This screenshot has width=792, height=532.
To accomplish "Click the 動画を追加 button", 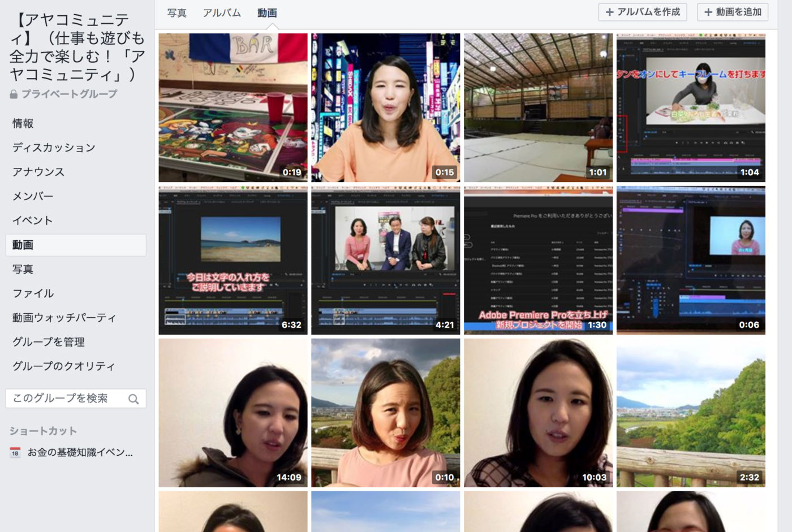I will 733,12.
